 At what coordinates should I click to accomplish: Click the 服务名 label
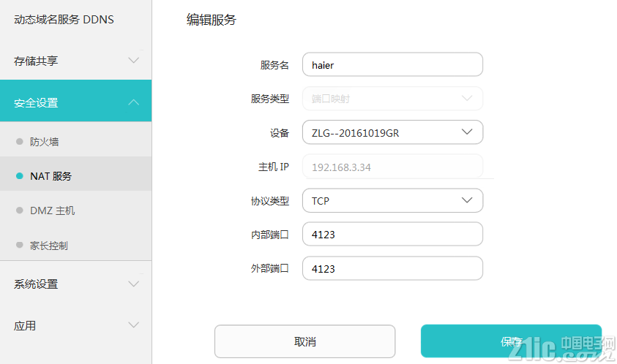274,65
